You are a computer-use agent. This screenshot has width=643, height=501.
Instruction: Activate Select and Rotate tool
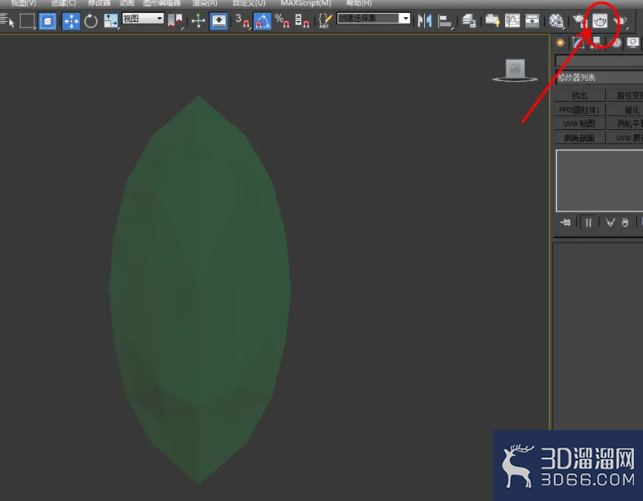tap(91, 21)
